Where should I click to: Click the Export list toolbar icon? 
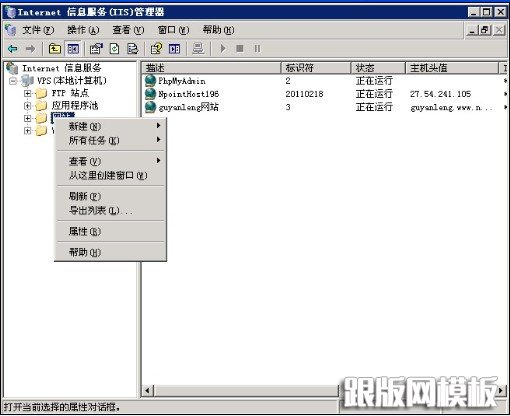pyautogui.click(x=133, y=49)
